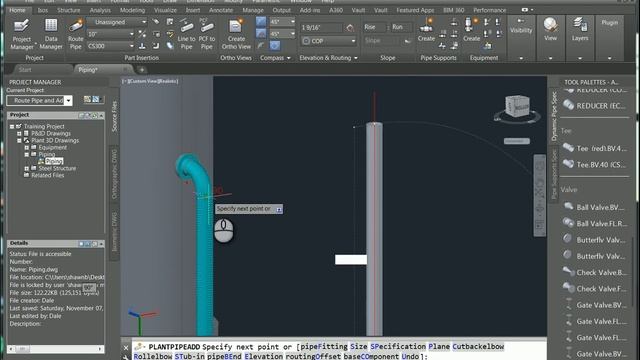Open Route Pipe and Ad project dropdown
The image size is (640, 360).
[x=68, y=100]
